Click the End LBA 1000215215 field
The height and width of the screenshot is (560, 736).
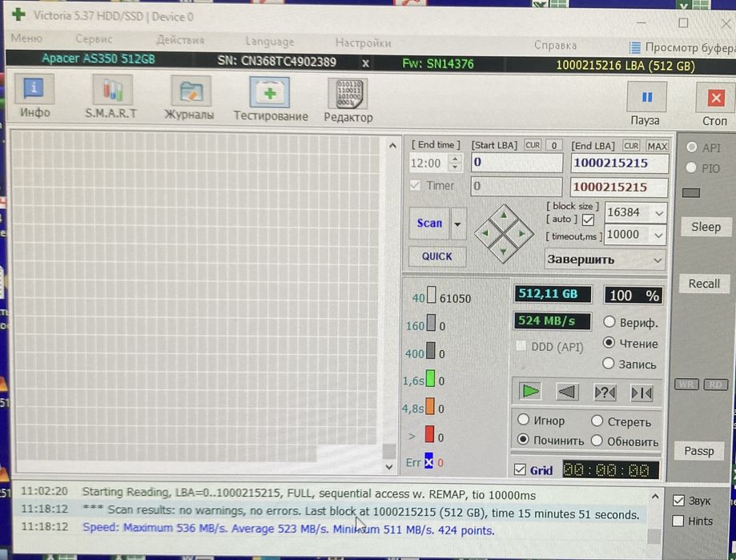tap(620, 163)
